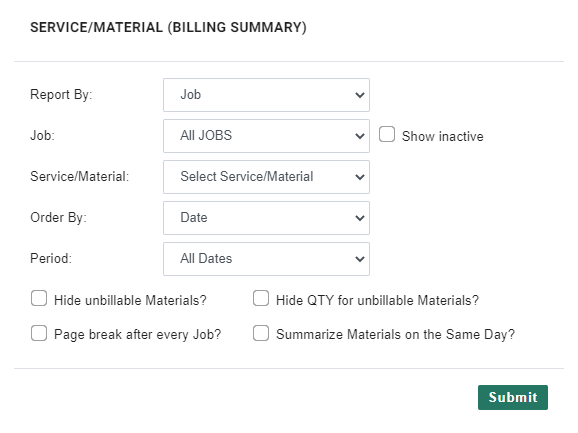Submit the billing summary report form
This screenshot has width=578, height=433.
pos(513,397)
